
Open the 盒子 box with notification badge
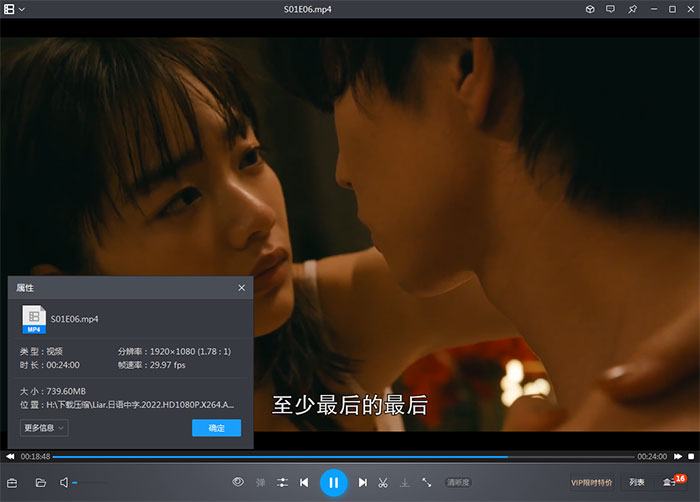tap(670, 483)
